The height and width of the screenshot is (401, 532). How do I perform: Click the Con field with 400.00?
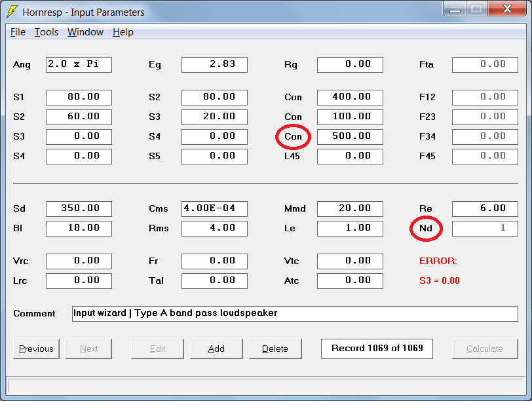coord(350,98)
